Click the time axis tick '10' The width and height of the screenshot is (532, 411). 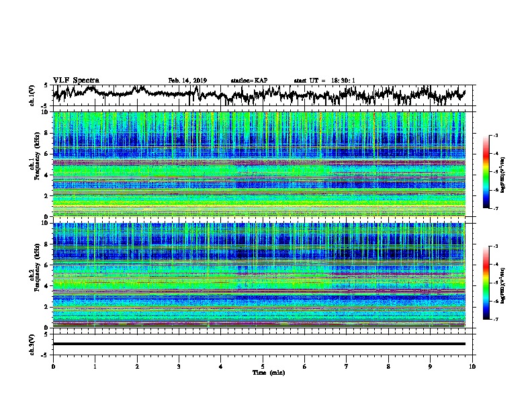click(472, 367)
